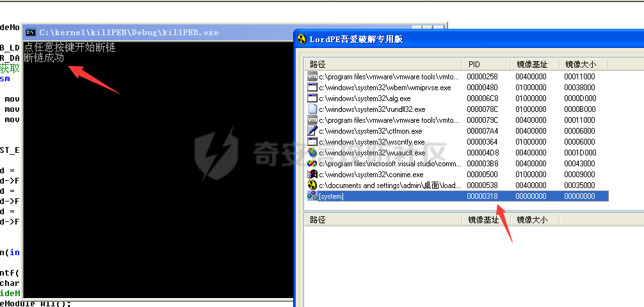Click the image size value 00009000
The height and width of the screenshot is (307, 644).
579,175
